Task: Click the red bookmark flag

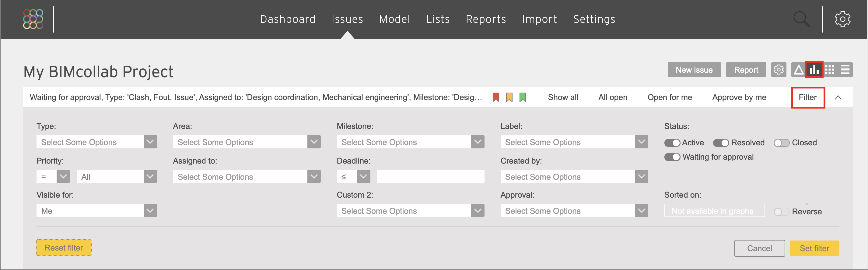Action: [x=496, y=97]
